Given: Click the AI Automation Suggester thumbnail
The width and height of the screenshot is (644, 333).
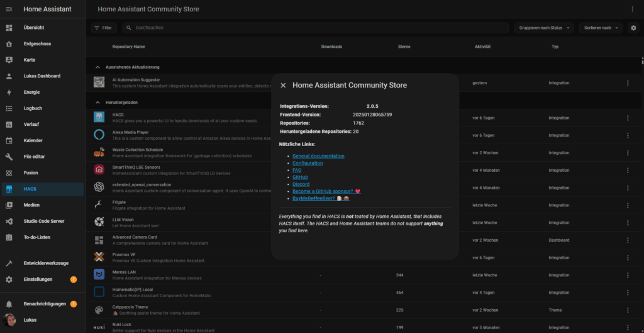Looking at the screenshot, I should click(x=99, y=82).
